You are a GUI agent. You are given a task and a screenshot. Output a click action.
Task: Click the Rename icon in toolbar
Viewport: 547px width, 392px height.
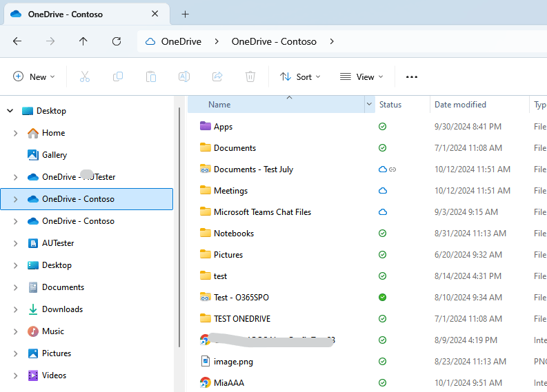coord(184,76)
